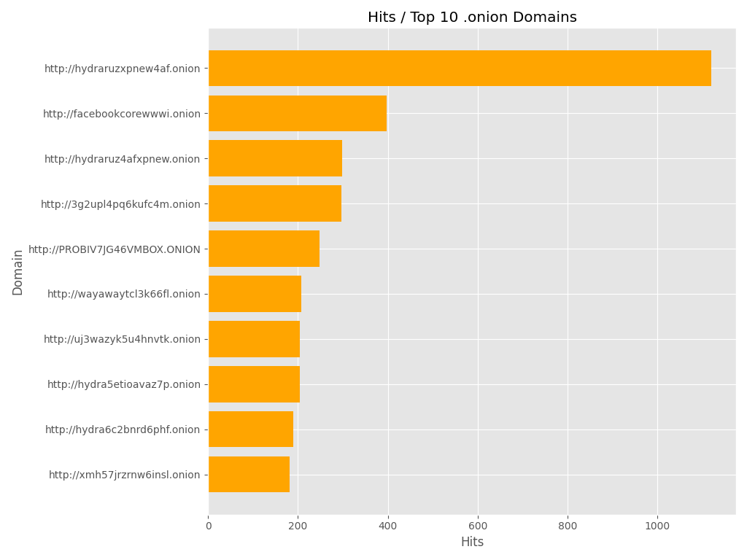Select the 3g2upl4pq6kufc4m.onion bar
Screen dimensions: 747x560
point(275,204)
